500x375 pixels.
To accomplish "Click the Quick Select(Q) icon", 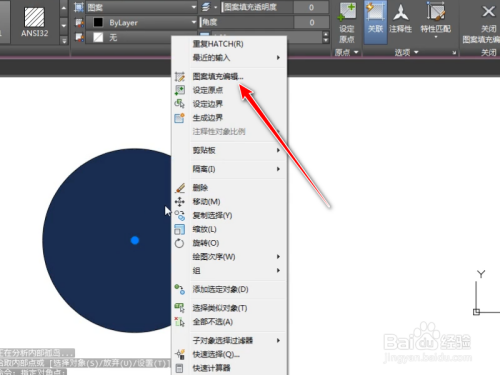I will (x=179, y=354).
